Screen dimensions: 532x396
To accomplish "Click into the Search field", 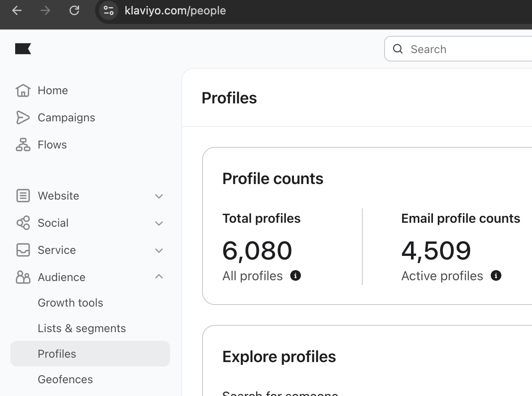I will tap(467, 49).
